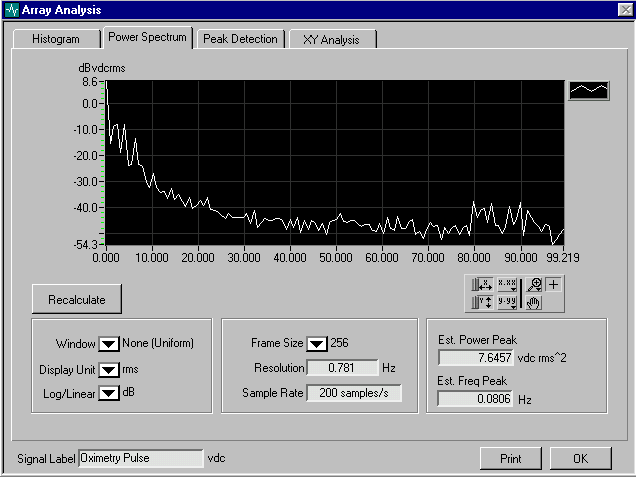Click the Resolution value field
Viewport: 636px width, 477px height.
click(x=342, y=367)
